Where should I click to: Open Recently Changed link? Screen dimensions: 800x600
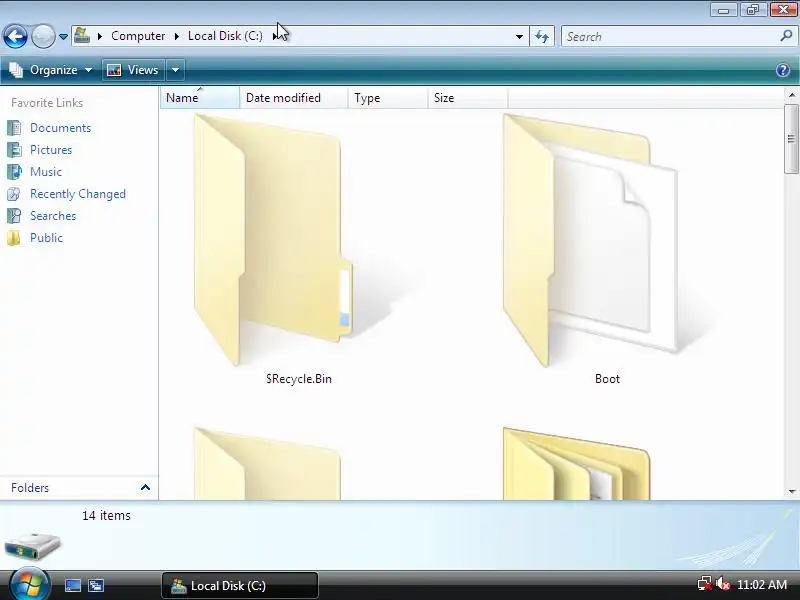tap(78, 194)
